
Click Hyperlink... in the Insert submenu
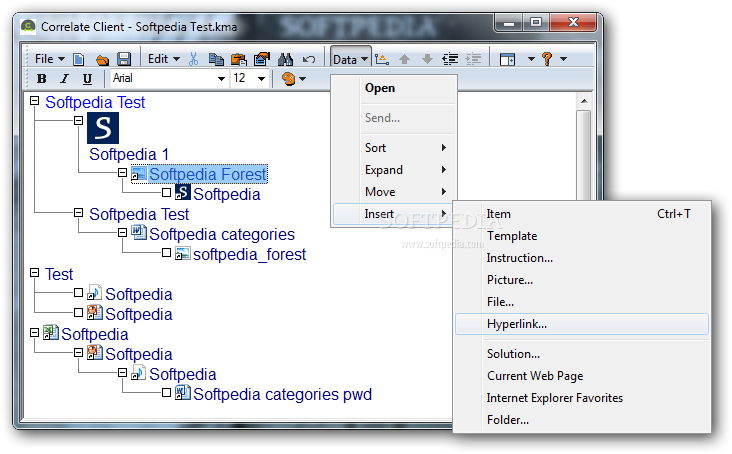click(582, 324)
